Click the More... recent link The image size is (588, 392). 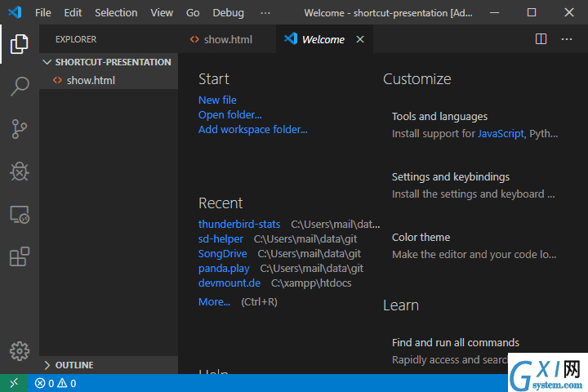coord(214,301)
